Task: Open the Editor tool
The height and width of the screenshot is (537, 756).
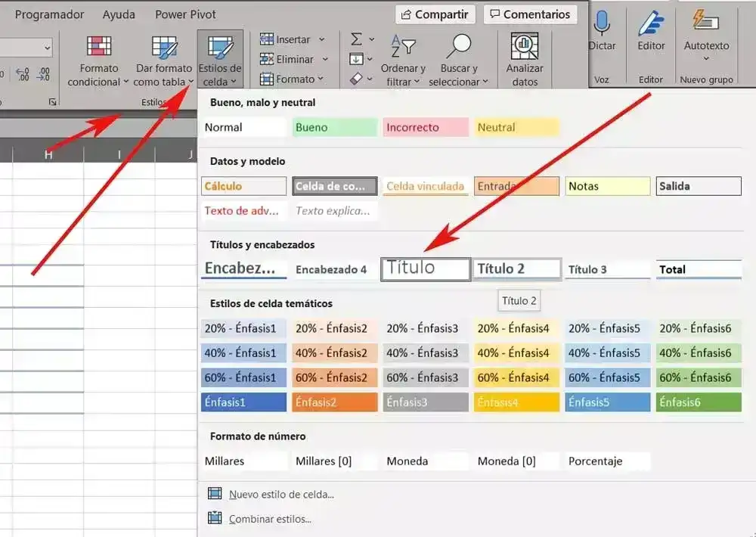Action: click(x=651, y=25)
